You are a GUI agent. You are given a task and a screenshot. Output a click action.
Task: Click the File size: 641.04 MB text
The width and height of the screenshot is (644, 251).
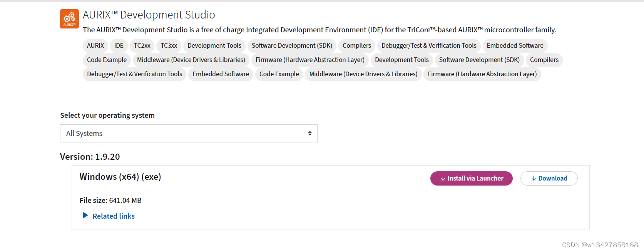click(110, 200)
